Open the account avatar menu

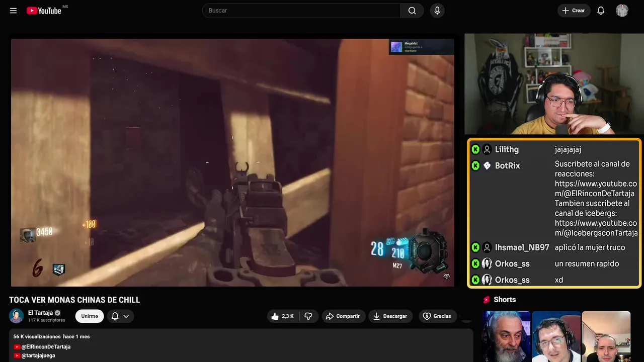click(x=622, y=11)
